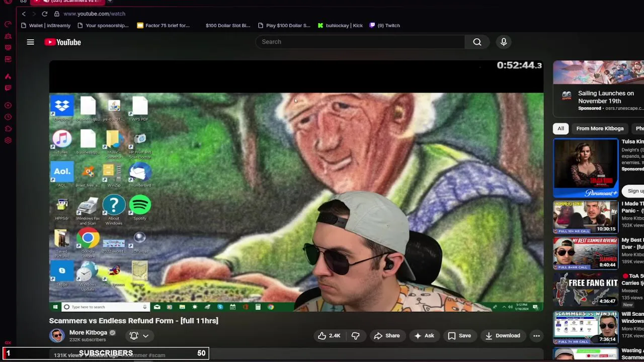The width and height of the screenshot is (644, 362).
Task: Click video title Scammers vs Endless Refund Form
Action: (133, 321)
